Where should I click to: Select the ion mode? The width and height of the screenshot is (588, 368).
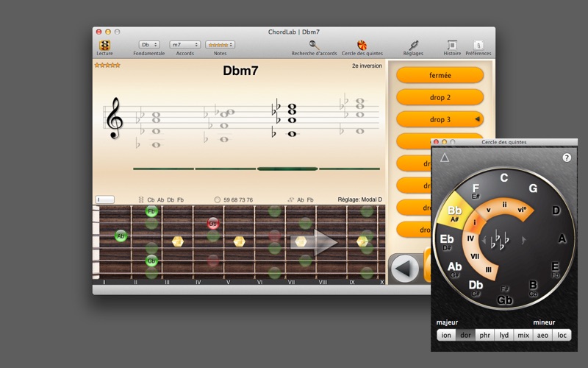(446, 335)
